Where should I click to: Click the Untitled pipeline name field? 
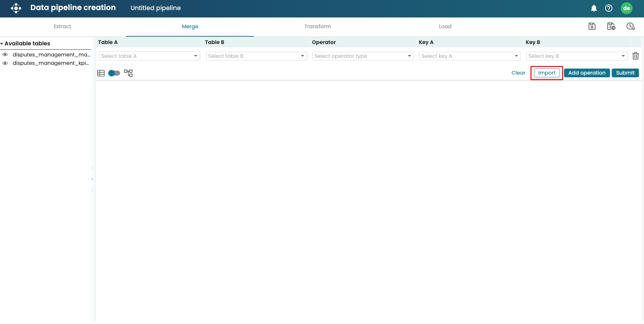[x=156, y=8]
